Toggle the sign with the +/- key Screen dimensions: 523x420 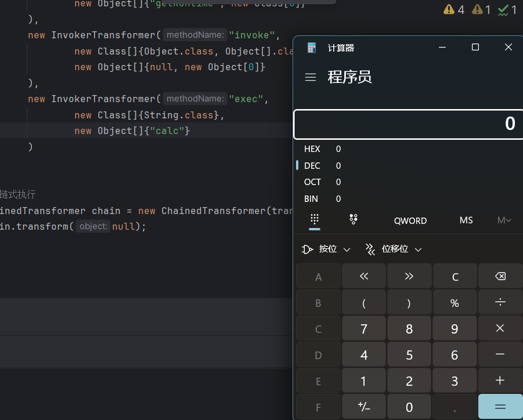(364, 407)
